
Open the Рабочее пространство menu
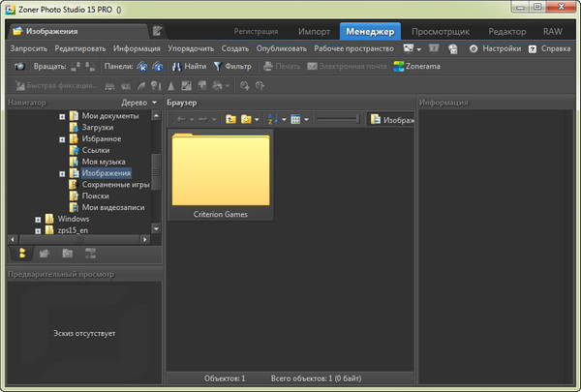[354, 48]
